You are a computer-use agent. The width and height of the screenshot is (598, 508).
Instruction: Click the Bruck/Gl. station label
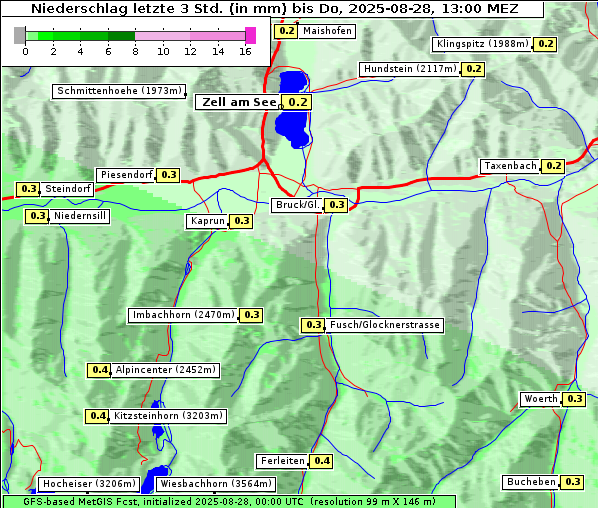point(297,205)
